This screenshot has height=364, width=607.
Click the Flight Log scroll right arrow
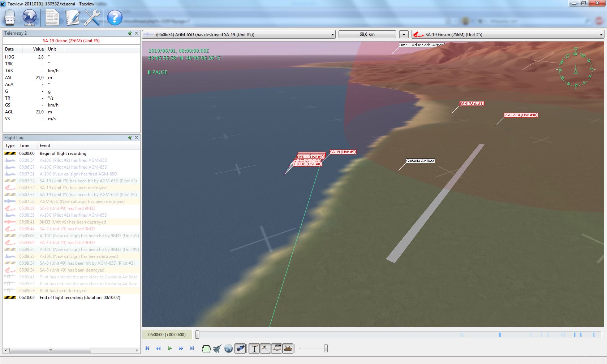point(137,350)
